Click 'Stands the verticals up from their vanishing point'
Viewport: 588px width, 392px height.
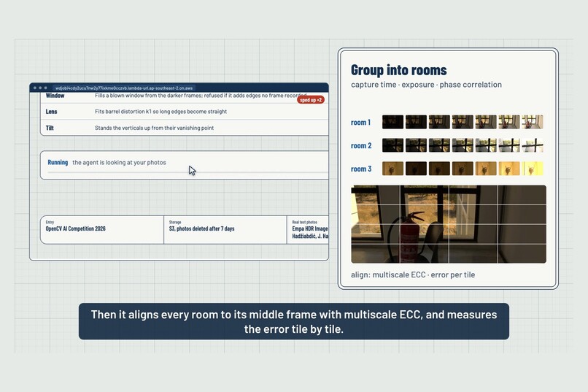coord(154,128)
